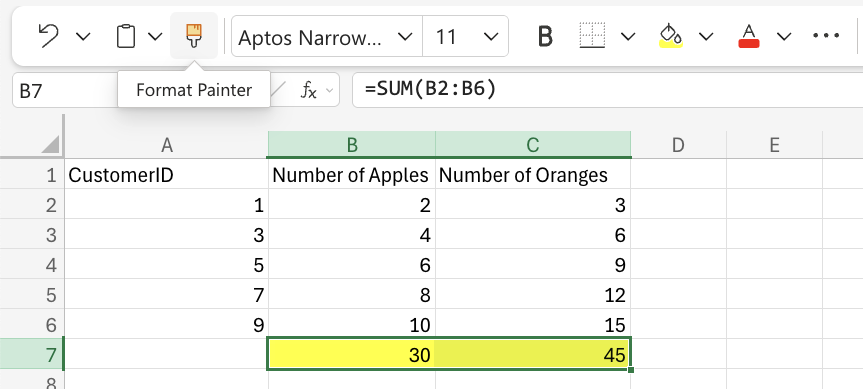Image resolution: width=863 pixels, height=389 pixels.
Task: Open the Font Color palette dropdown arrow
Action: pos(784,37)
